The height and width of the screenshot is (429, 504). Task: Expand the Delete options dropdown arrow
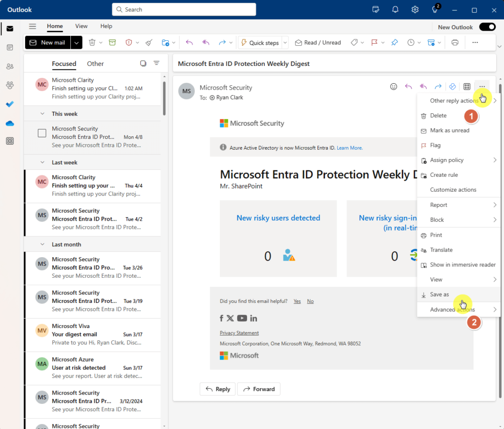[100, 42]
